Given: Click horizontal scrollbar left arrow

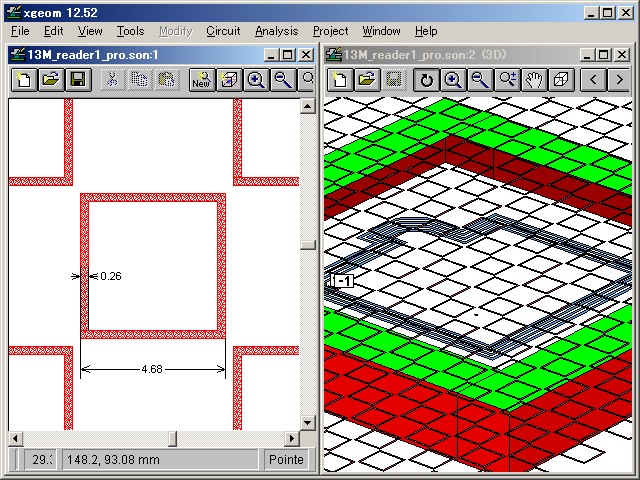Looking at the screenshot, I should click(x=16, y=439).
